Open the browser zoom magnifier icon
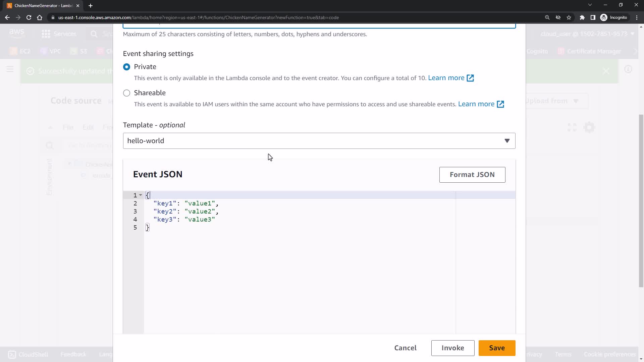The height and width of the screenshot is (362, 644). tap(547, 17)
